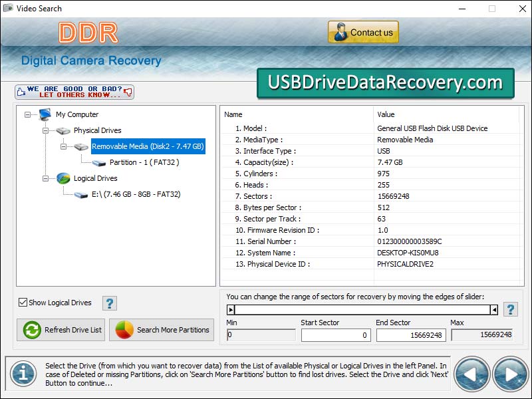Open help via question mark beside Show Logical Drives
The image size is (532, 399).
pyautogui.click(x=108, y=303)
